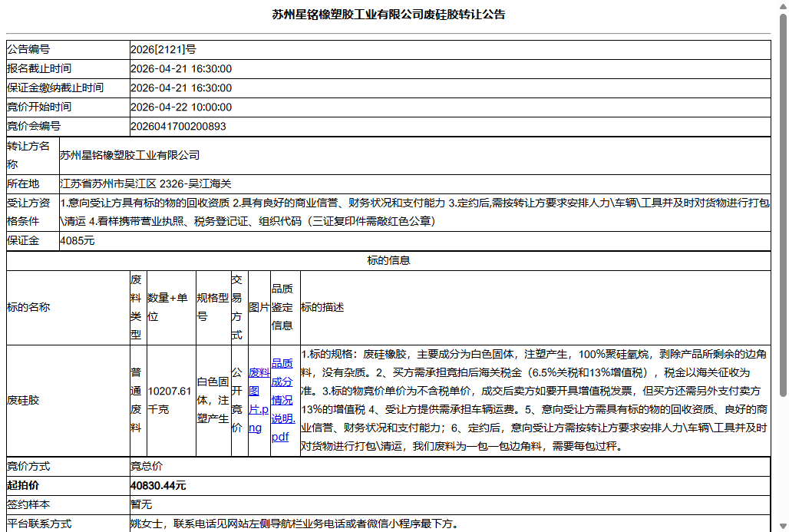Select quantity 10207.61千克

pyautogui.click(x=170, y=400)
